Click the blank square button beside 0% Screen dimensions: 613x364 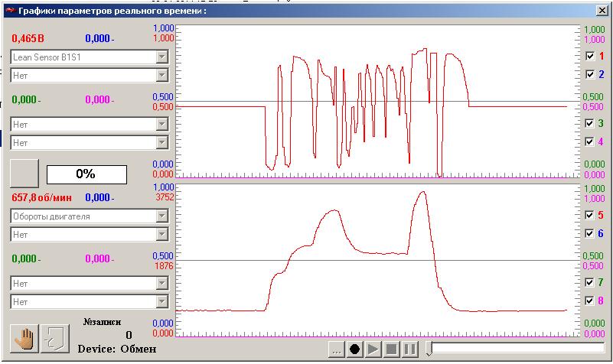(24, 174)
